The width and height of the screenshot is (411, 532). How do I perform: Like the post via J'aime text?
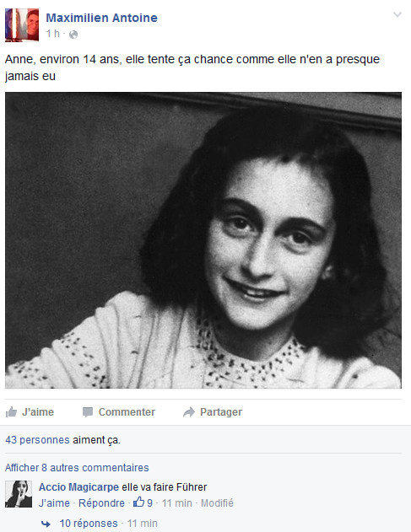(x=38, y=412)
